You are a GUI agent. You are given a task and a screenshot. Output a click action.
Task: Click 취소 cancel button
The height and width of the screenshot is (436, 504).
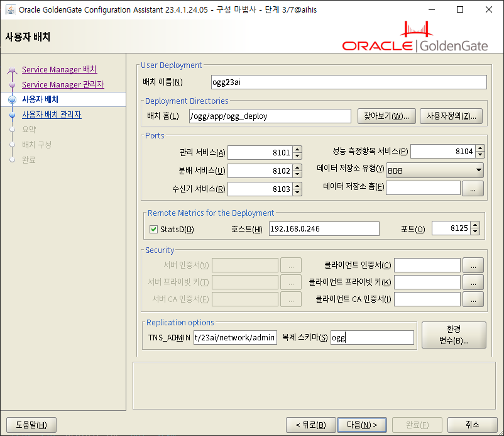click(x=473, y=425)
